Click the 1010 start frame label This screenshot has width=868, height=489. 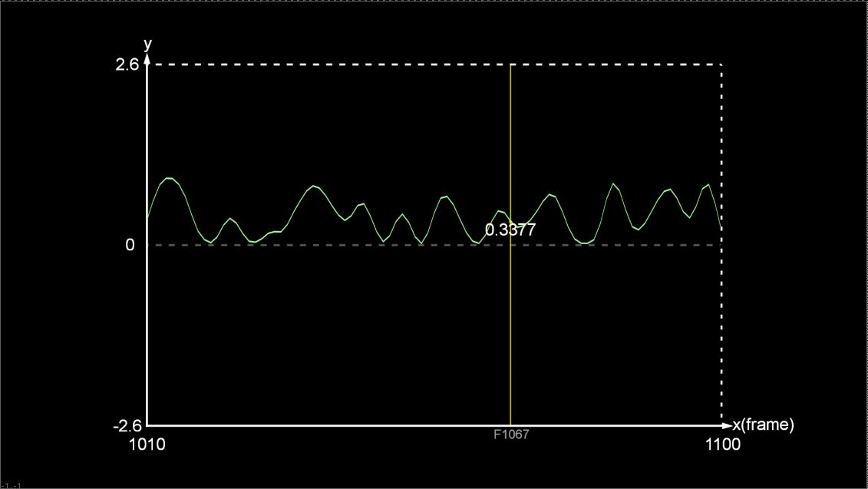coord(147,444)
